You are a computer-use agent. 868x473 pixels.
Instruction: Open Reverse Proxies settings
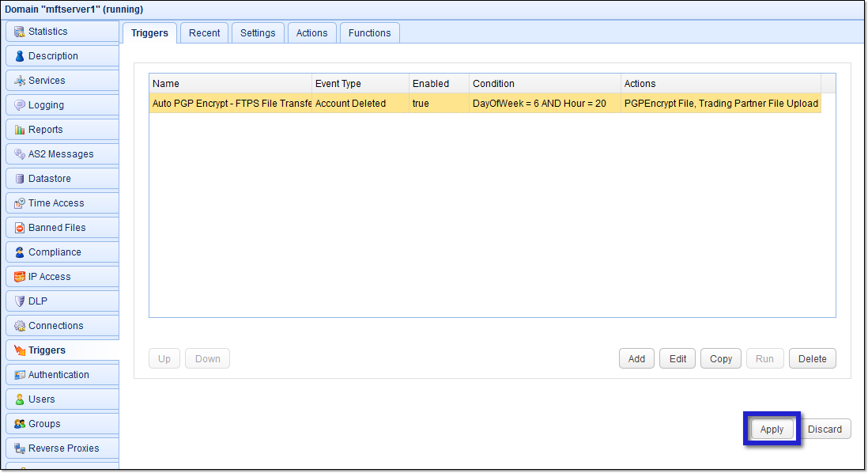coord(59,448)
